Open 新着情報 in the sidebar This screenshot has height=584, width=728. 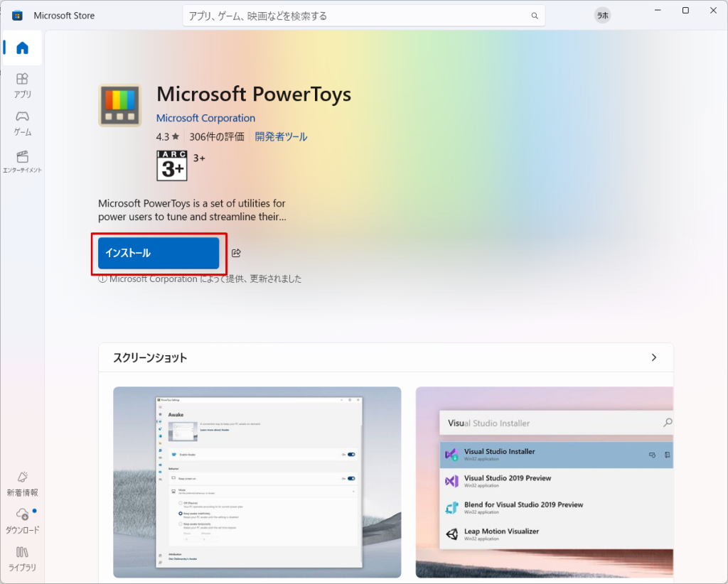click(x=22, y=483)
